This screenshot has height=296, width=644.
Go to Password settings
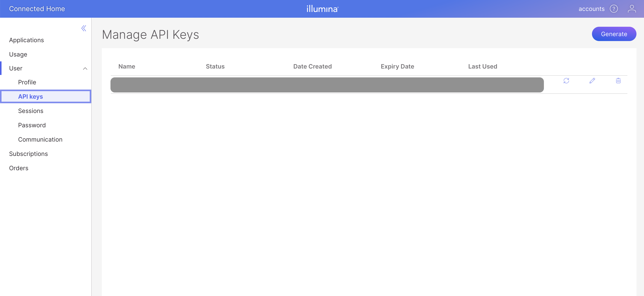tap(32, 125)
